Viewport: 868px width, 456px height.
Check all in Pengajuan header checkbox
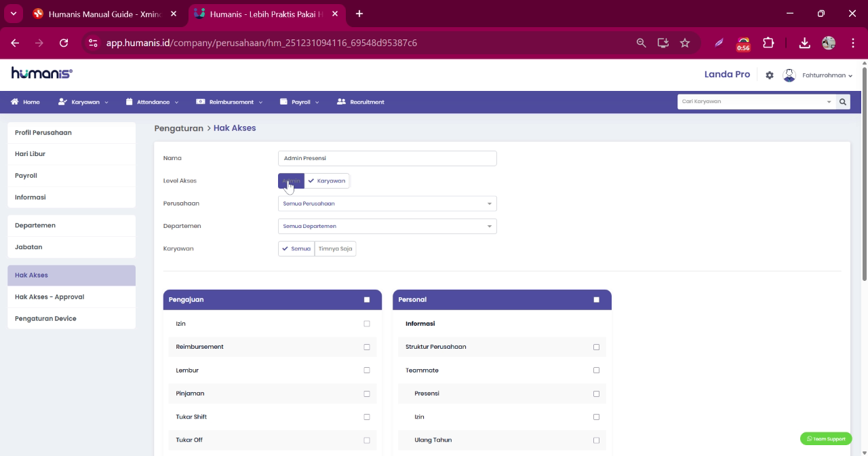tap(367, 299)
